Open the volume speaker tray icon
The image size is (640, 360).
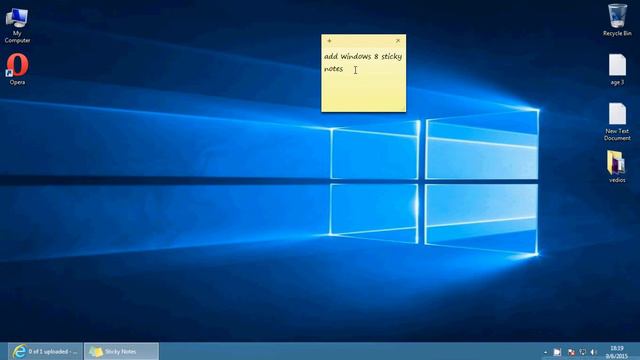click(594, 352)
